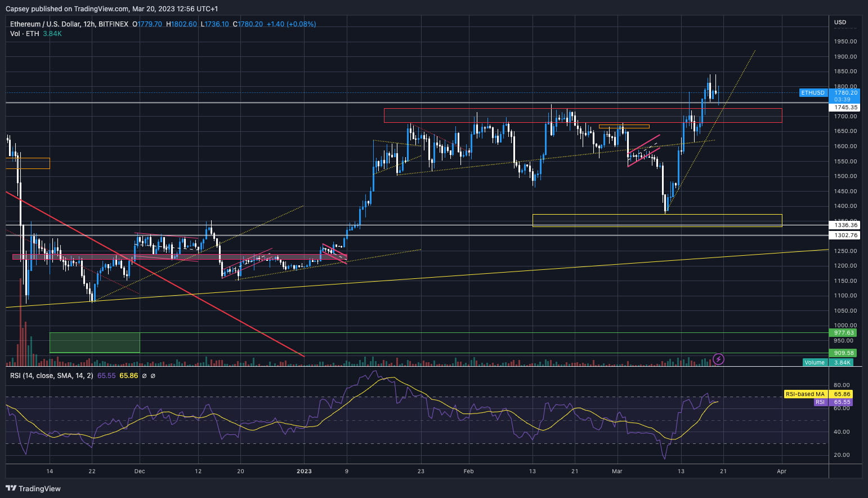This screenshot has width=868, height=498.
Task: Click the purple RSI axis label
Action: 820,402
